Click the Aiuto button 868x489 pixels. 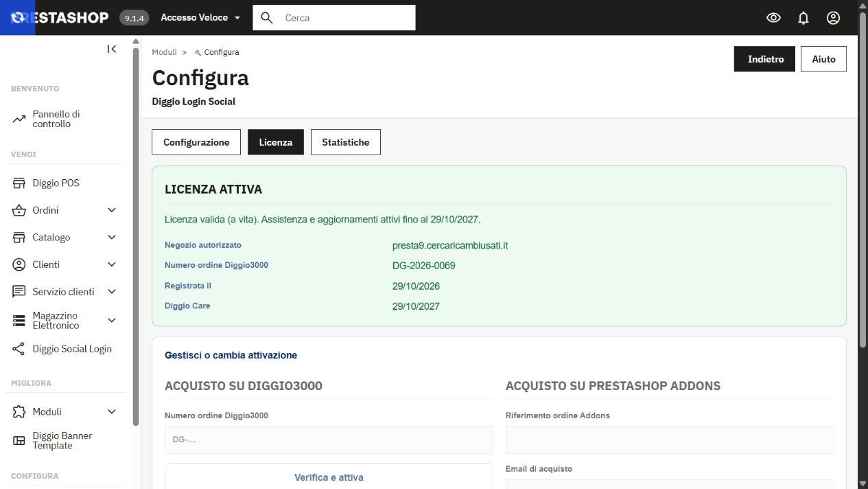point(823,59)
